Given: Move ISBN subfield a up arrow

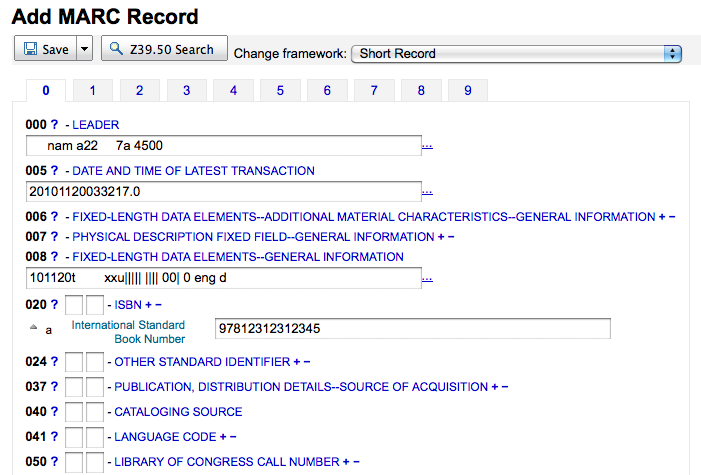Looking at the screenshot, I should click(x=33, y=328).
